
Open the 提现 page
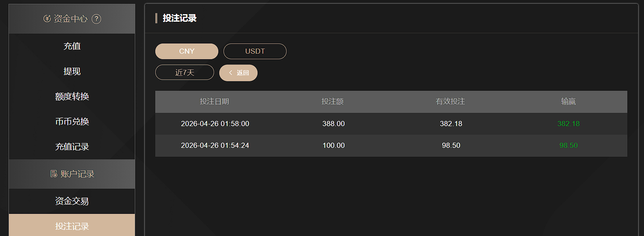[72, 71]
